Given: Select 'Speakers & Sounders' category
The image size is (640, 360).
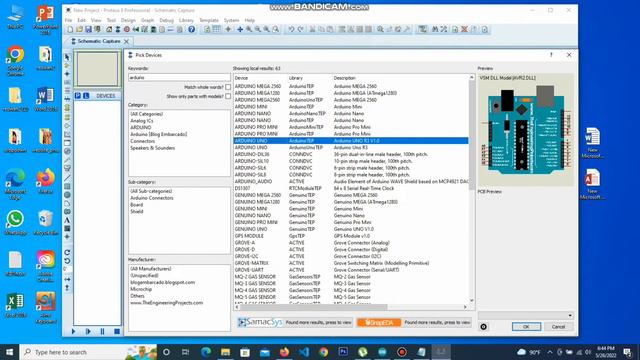Looking at the screenshot, I should [152, 148].
